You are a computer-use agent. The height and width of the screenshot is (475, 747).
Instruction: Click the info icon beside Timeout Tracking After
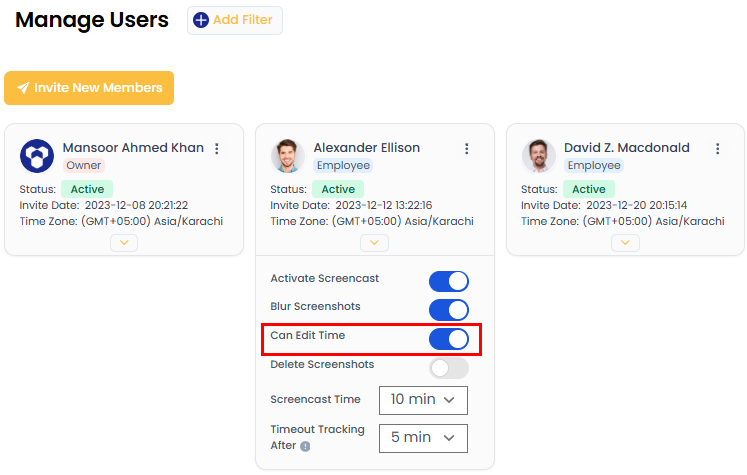pos(305,446)
